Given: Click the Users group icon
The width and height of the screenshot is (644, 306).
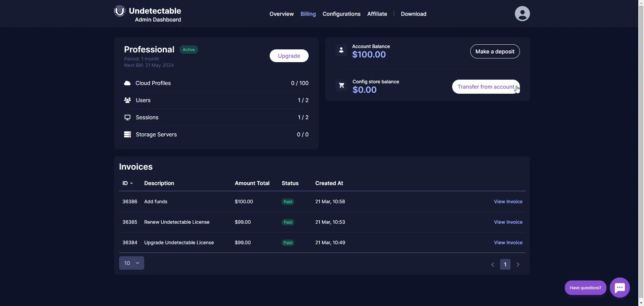Looking at the screenshot, I should (127, 100).
